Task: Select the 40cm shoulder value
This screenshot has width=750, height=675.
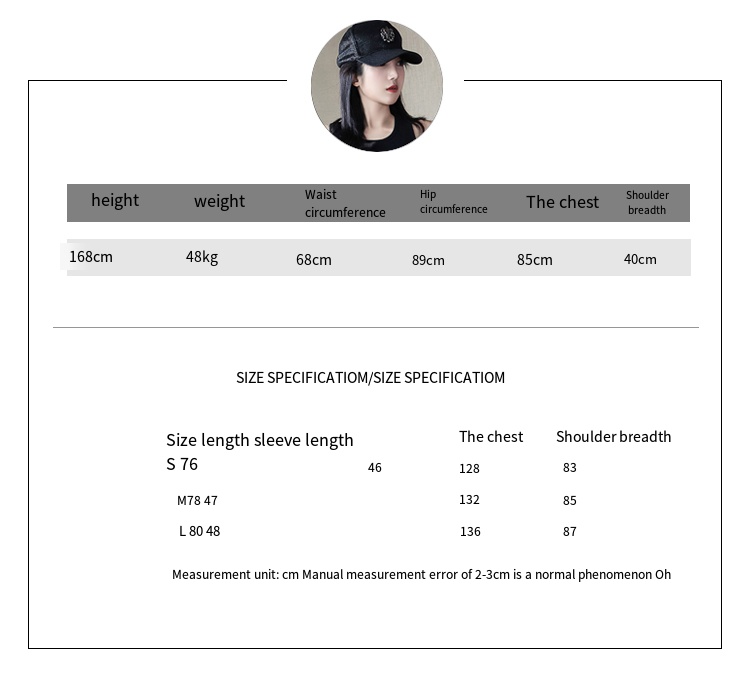Action: coord(640,259)
